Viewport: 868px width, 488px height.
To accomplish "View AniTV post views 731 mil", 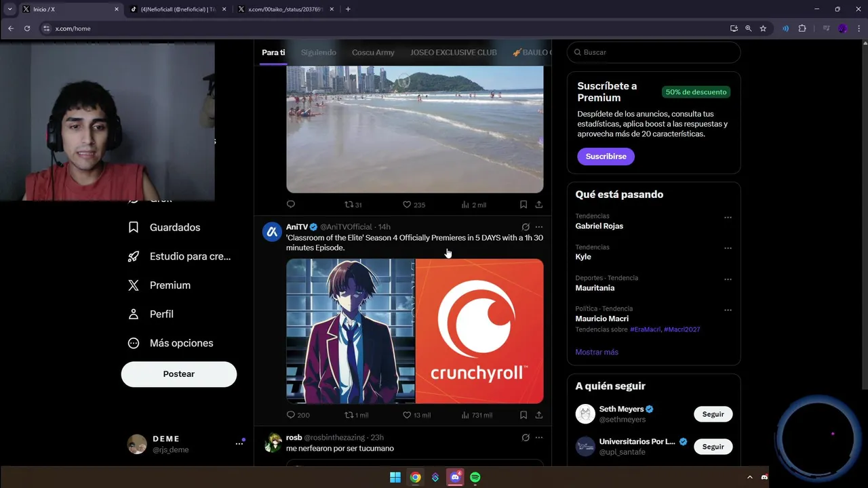I will pyautogui.click(x=477, y=415).
